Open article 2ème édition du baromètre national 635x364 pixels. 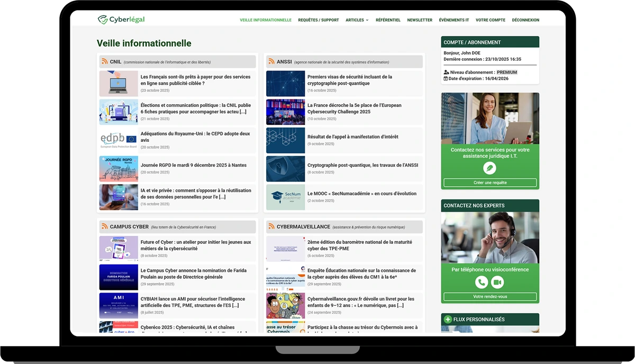pyautogui.click(x=361, y=245)
